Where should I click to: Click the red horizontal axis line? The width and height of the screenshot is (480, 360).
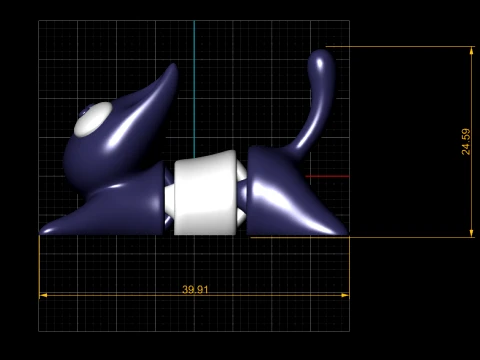coord(327,176)
